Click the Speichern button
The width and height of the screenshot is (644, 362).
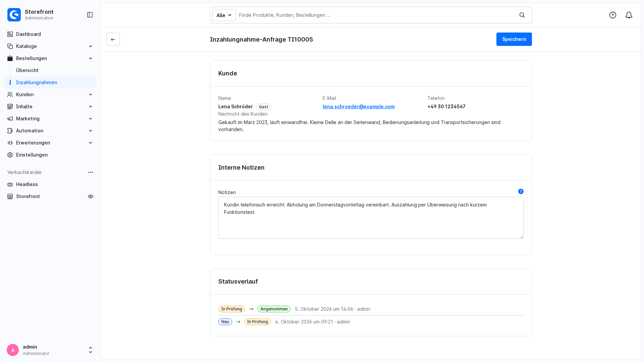point(514,39)
